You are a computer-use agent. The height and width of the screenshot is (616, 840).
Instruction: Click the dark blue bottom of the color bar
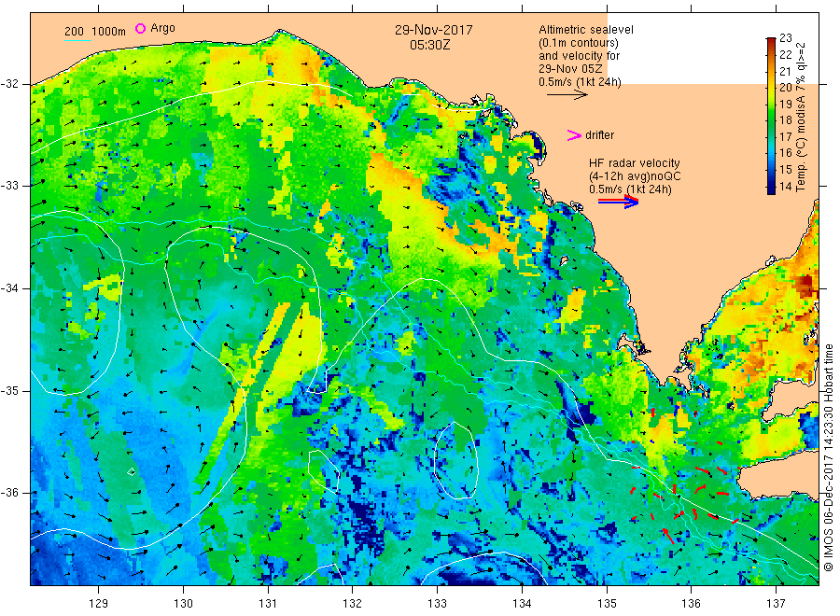[771, 189]
